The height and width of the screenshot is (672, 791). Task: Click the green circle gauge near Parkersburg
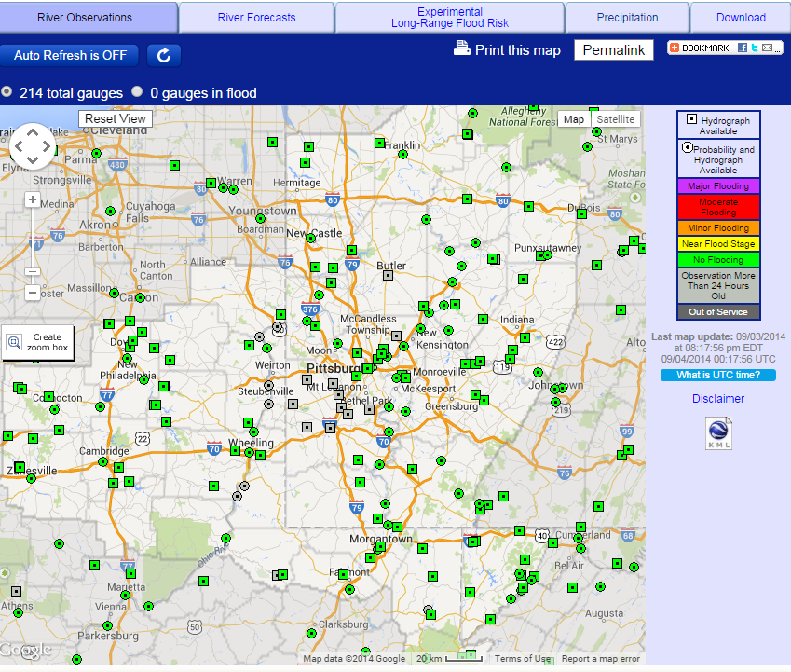[x=107, y=626]
